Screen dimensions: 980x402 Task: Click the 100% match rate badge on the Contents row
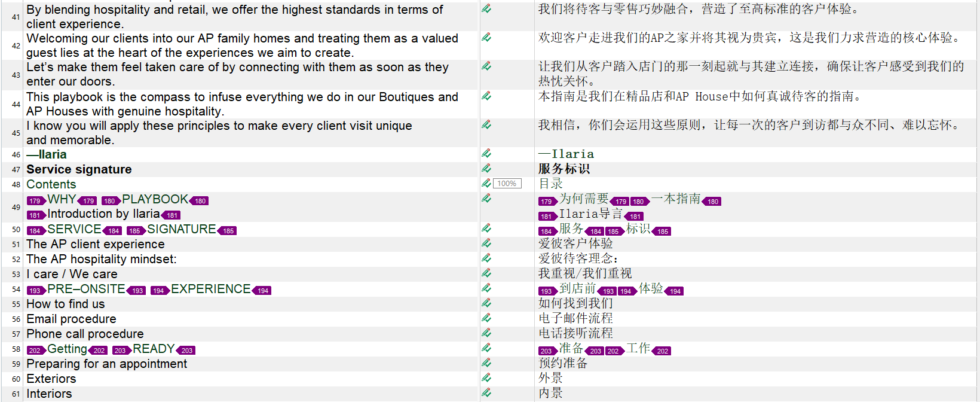pos(507,184)
